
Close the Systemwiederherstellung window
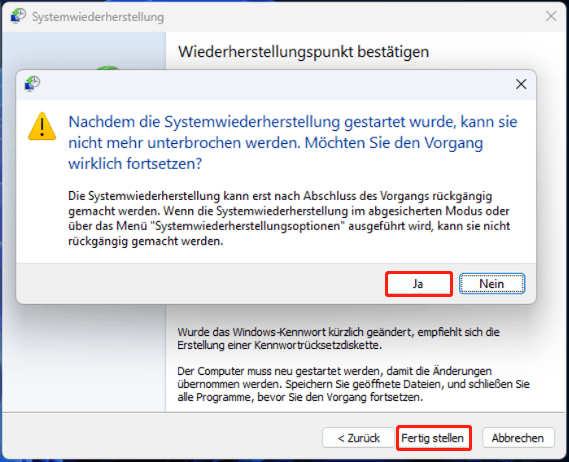click(551, 16)
